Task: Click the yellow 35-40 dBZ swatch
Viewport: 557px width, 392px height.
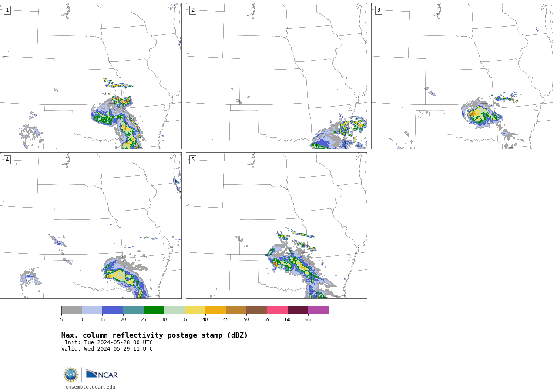Action: pyautogui.click(x=195, y=310)
